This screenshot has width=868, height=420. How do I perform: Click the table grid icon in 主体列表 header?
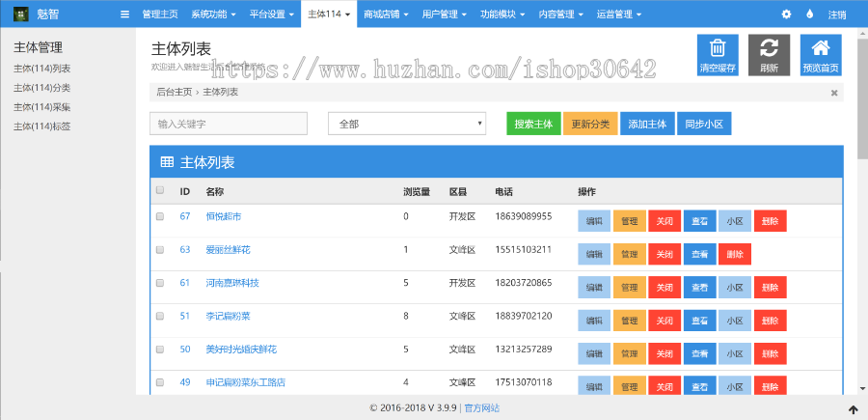(x=167, y=162)
